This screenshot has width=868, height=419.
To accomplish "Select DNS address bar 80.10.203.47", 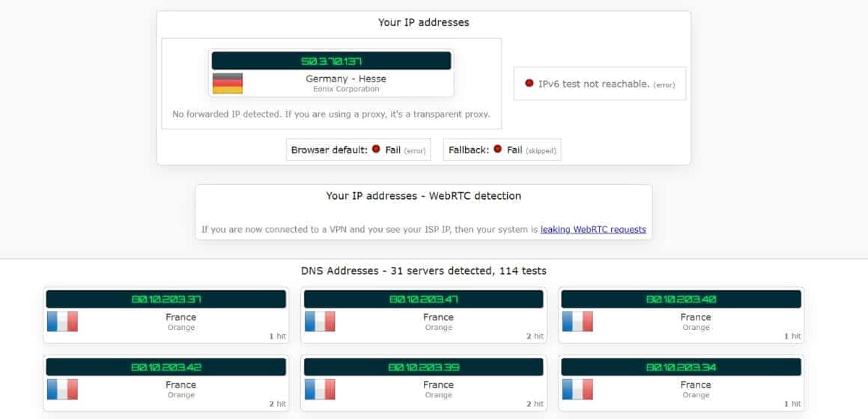I will [x=423, y=299].
